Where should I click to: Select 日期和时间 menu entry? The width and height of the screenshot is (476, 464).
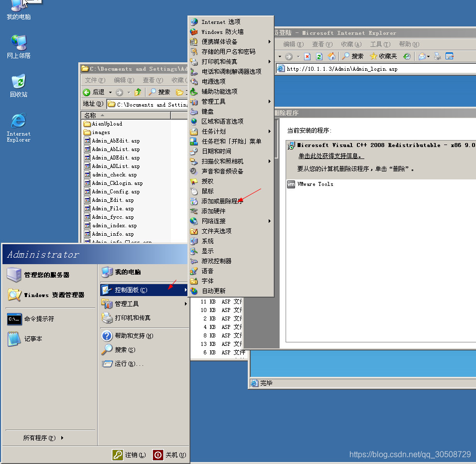[x=231, y=151]
